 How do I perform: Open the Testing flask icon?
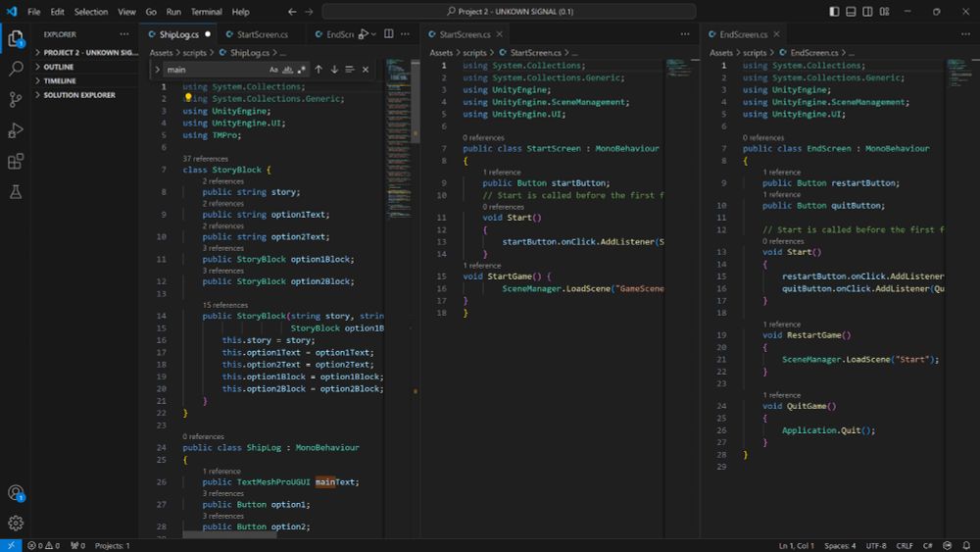(16, 192)
